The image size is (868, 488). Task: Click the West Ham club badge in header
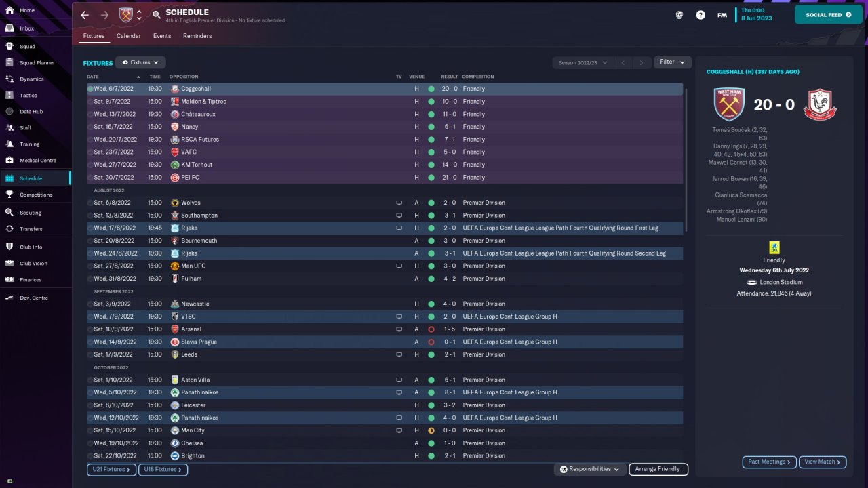tap(126, 15)
